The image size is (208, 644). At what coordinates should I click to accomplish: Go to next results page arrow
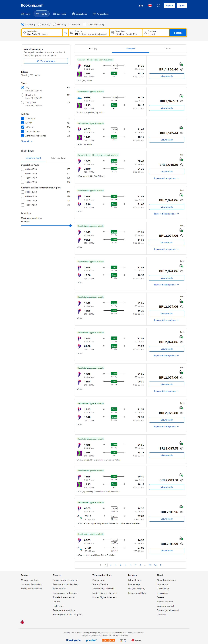pos(161,565)
